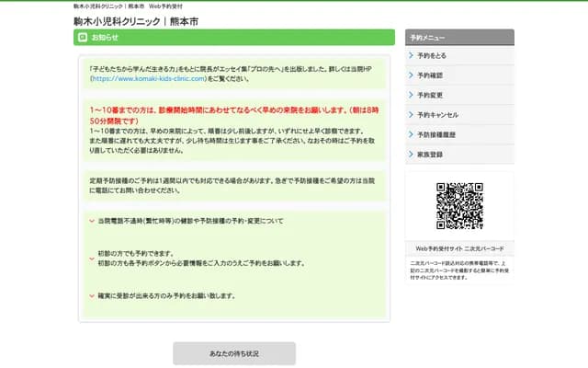Click the chevron icon beside 予約確認
The image size is (588, 368).
(x=411, y=75)
